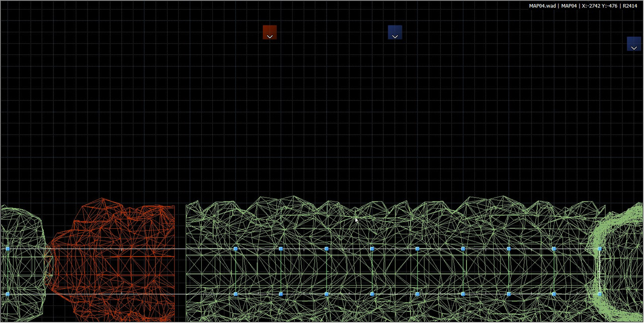Select the red thing marker

[x=270, y=32]
